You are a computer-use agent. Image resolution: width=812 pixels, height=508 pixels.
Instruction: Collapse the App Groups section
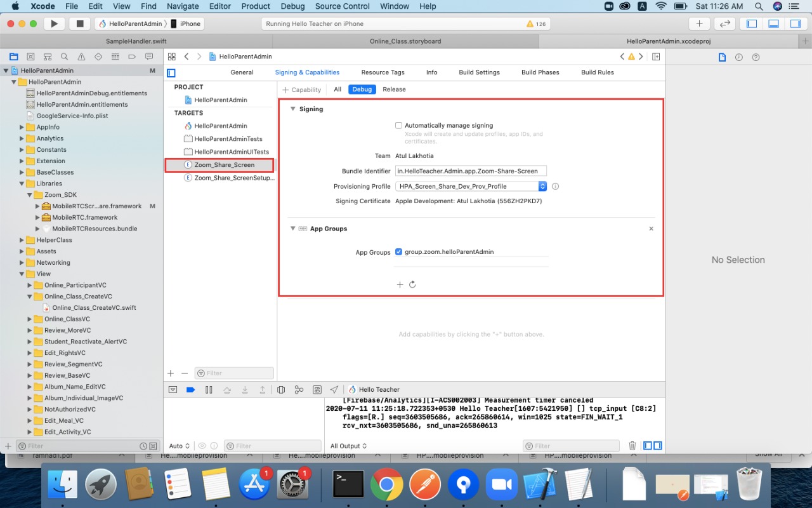tap(293, 229)
